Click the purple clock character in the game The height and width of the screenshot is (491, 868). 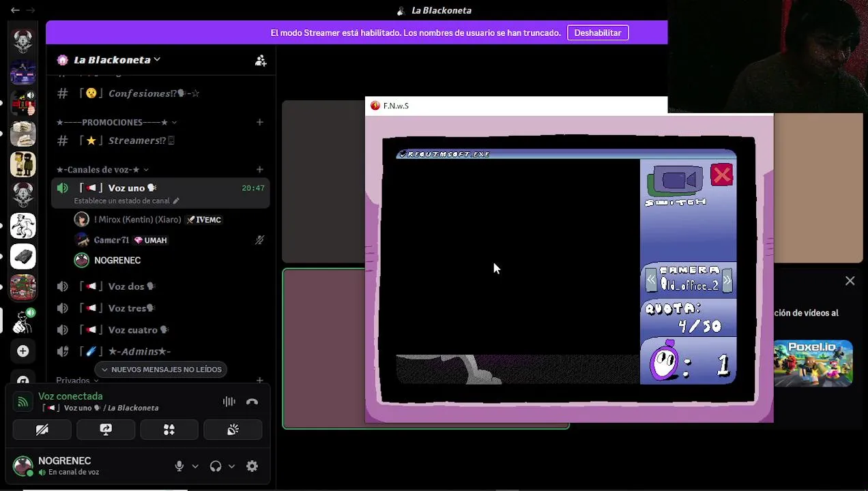pyautogui.click(x=664, y=362)
